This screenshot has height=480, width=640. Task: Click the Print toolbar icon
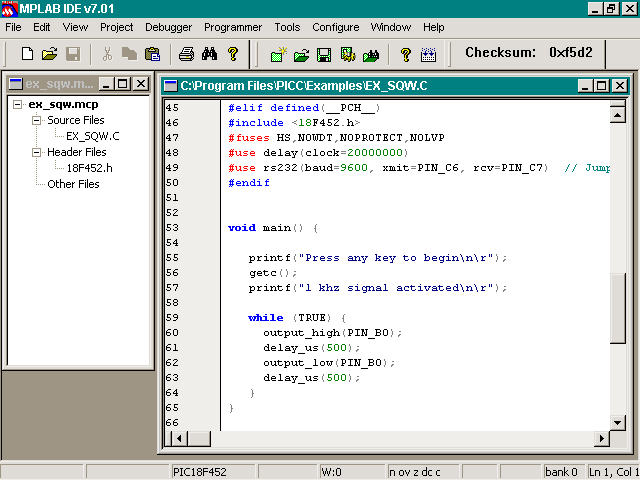(x=187, y=54)
